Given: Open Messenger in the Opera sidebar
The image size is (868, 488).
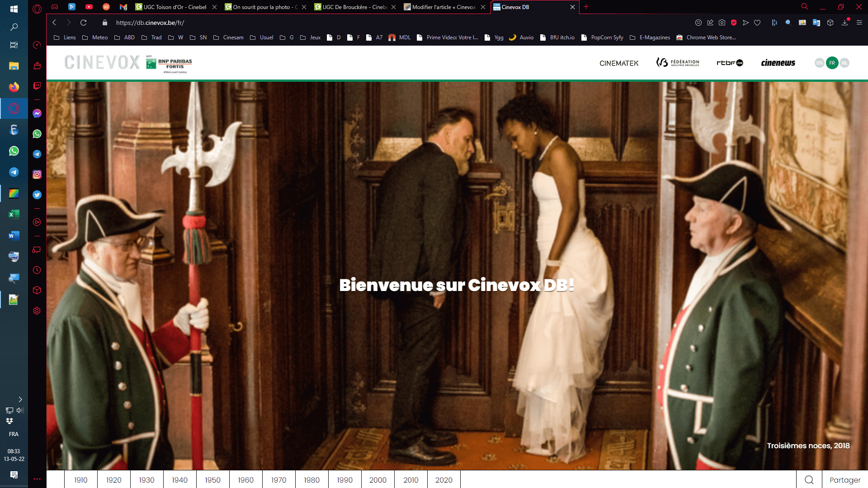Looking at the screenshot, I should (x=37, y=113).
